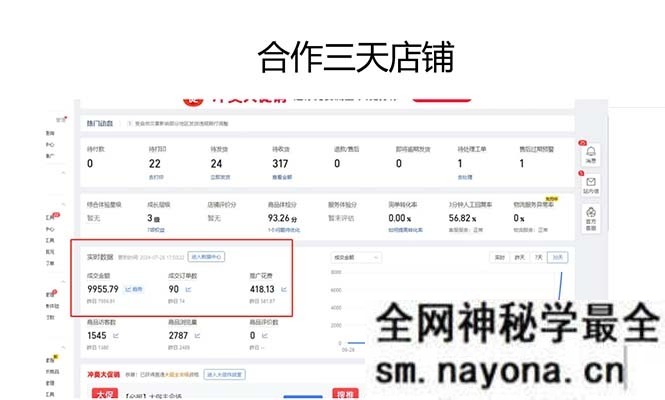Select the 30天 chart range tab
The height and width of the screenshot is (400, 665).
click(x=558, y=257)
